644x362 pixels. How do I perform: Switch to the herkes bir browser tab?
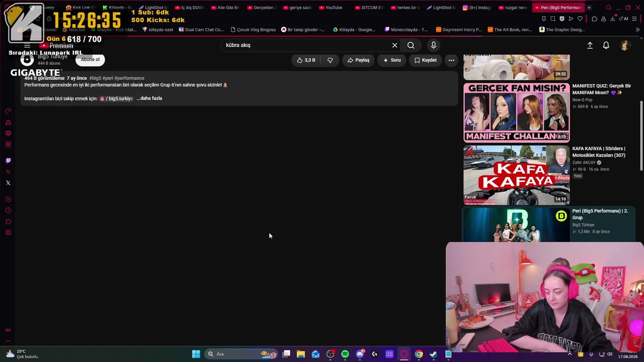click(x=405, y=8)
